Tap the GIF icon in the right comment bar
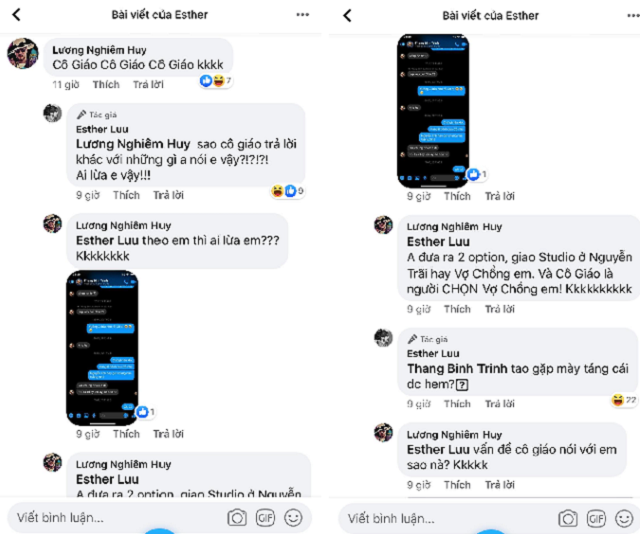The width and height of the screenshot is (640, 534). [596, 518]
